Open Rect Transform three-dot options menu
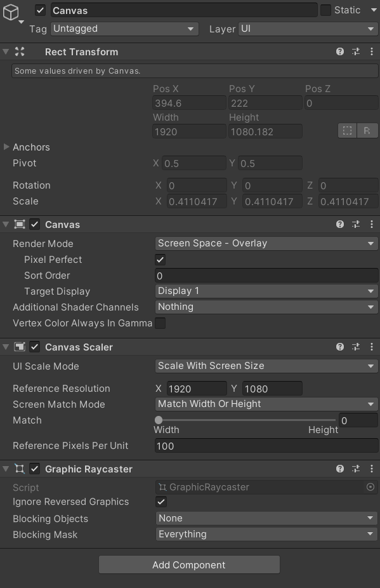 point(371,51)
